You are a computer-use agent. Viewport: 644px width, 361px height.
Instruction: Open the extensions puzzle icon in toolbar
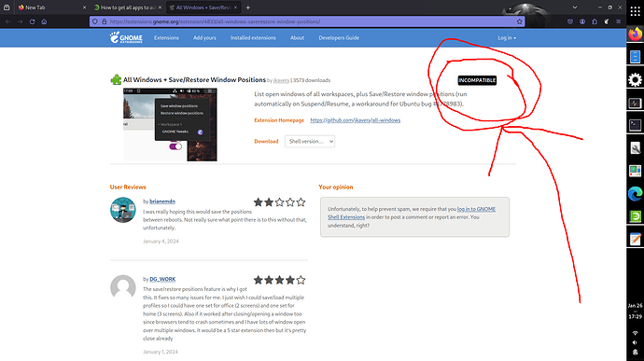pyautogui.click(x=595, y=21)
